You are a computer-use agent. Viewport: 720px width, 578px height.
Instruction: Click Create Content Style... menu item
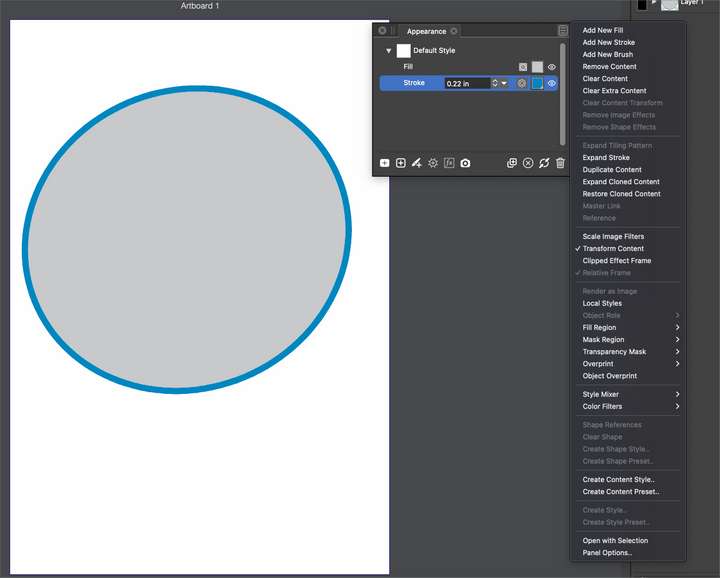click(x=619, y=480)
